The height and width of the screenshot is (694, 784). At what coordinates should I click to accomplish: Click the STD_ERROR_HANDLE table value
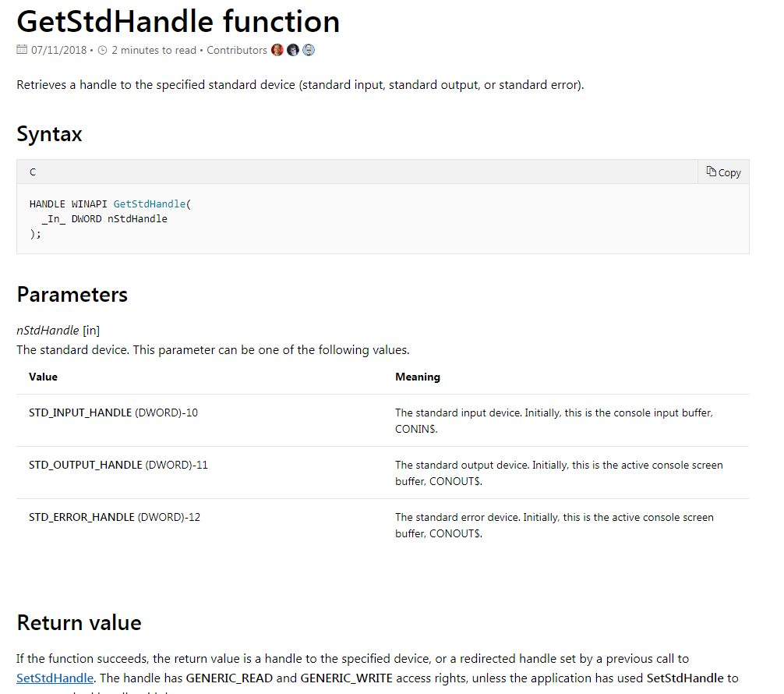82,517
